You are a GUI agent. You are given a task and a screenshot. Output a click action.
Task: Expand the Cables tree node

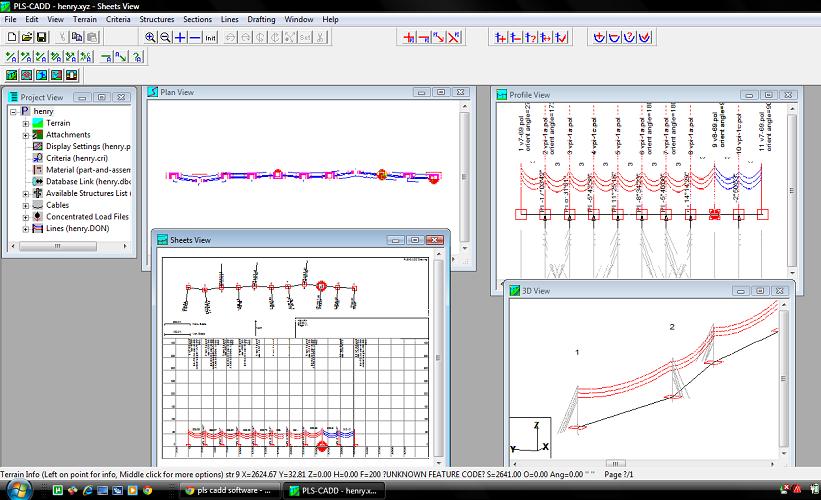[x=25, y=205]
